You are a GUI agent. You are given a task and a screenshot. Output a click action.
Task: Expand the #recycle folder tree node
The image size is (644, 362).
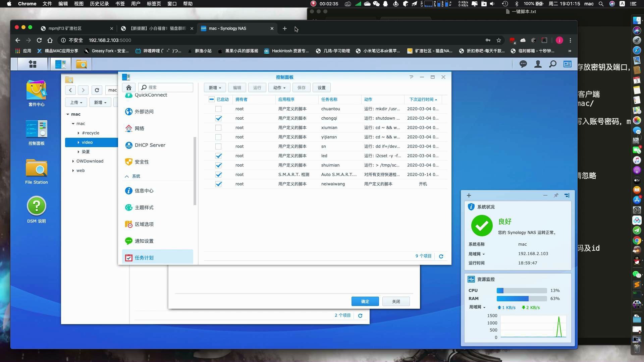click(x=78, y=133)
